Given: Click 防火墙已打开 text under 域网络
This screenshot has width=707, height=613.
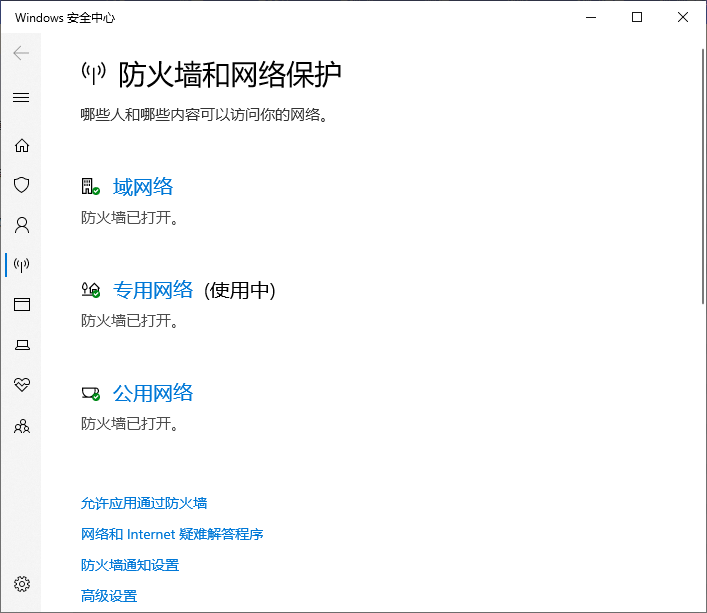Looking at the screenshot, I should coord(130,218).
